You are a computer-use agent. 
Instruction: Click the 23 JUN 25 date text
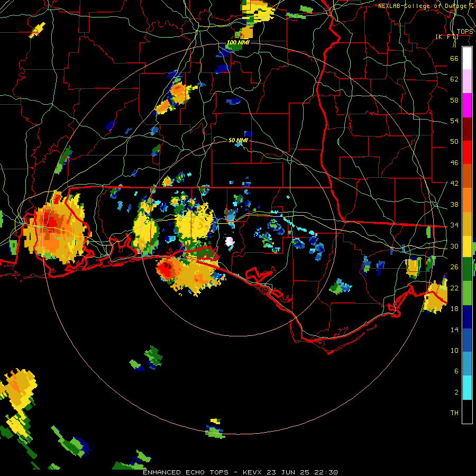[x=288, y=472]
